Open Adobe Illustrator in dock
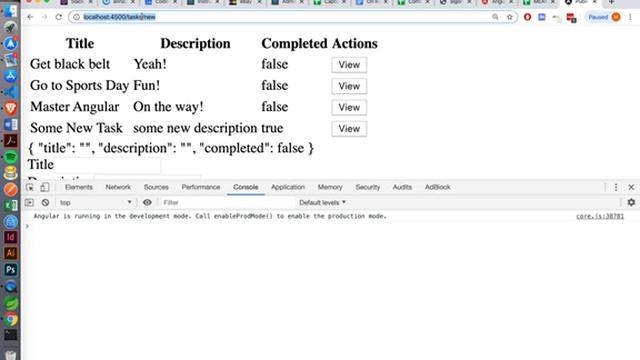The image size is (640, 360). tap(11, 253)
